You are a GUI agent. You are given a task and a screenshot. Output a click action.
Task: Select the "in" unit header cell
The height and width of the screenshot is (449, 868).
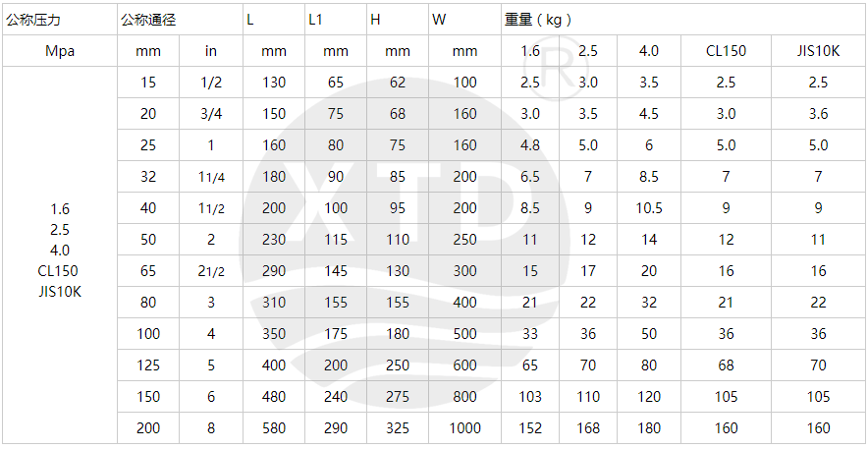[x=211, y=51]
